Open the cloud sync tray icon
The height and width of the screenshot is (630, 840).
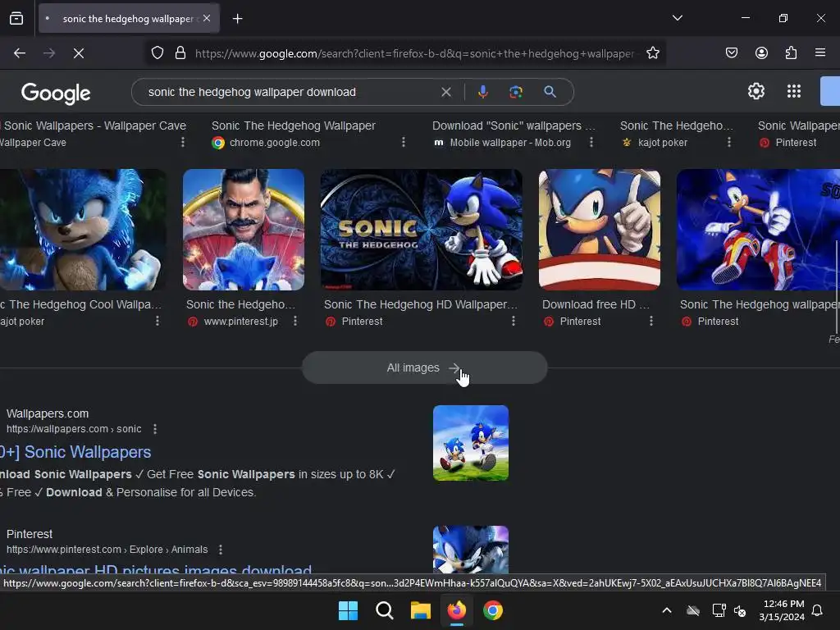(693, 610)
